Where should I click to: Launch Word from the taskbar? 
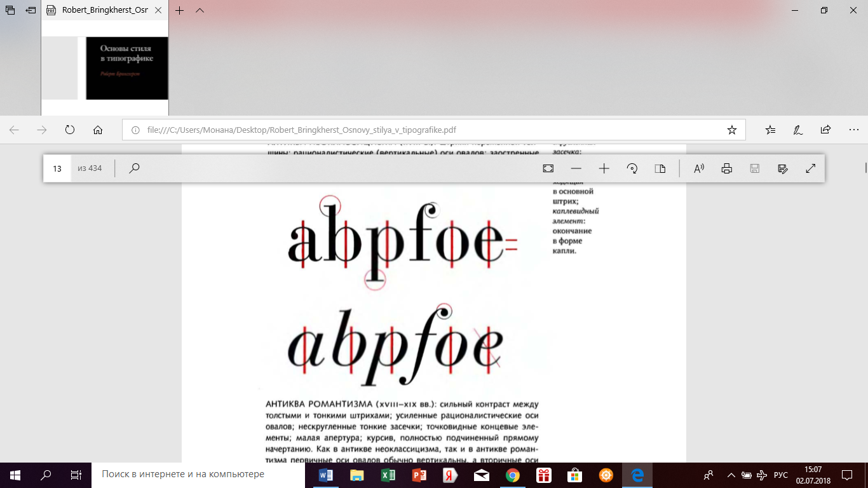tap(326, 475)
